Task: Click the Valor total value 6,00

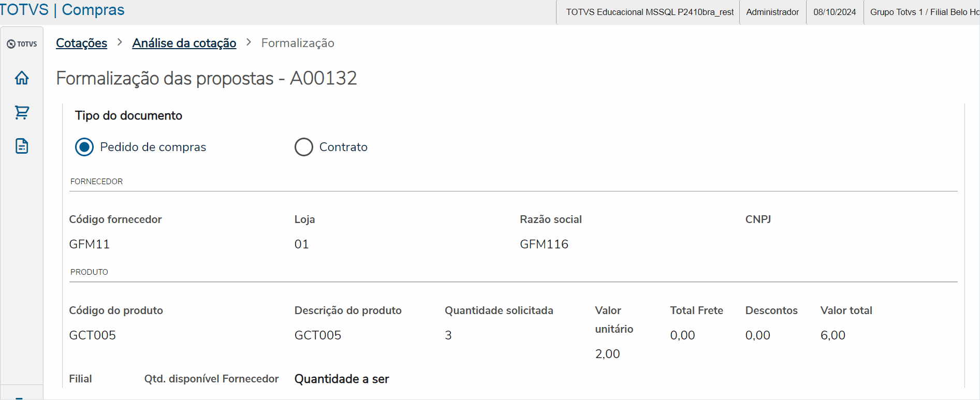Action: point(833,335)
